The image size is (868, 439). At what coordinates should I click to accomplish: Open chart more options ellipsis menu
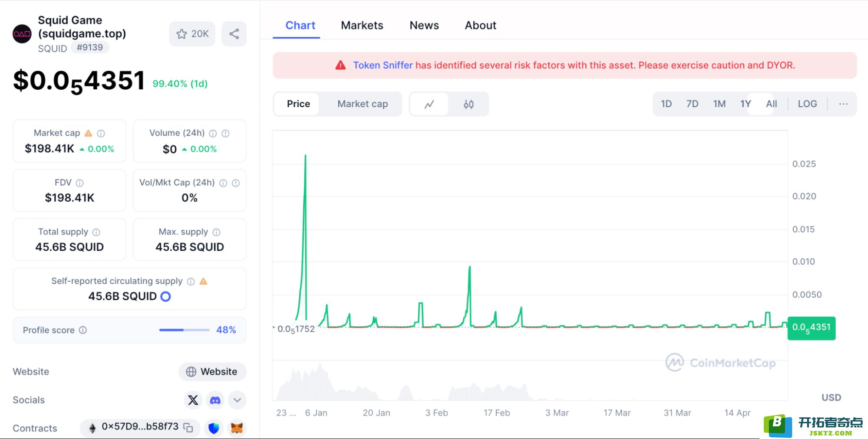pos(843,104)
